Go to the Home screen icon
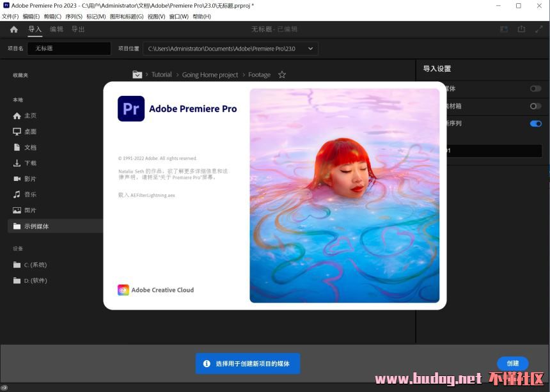 (14, 29)
